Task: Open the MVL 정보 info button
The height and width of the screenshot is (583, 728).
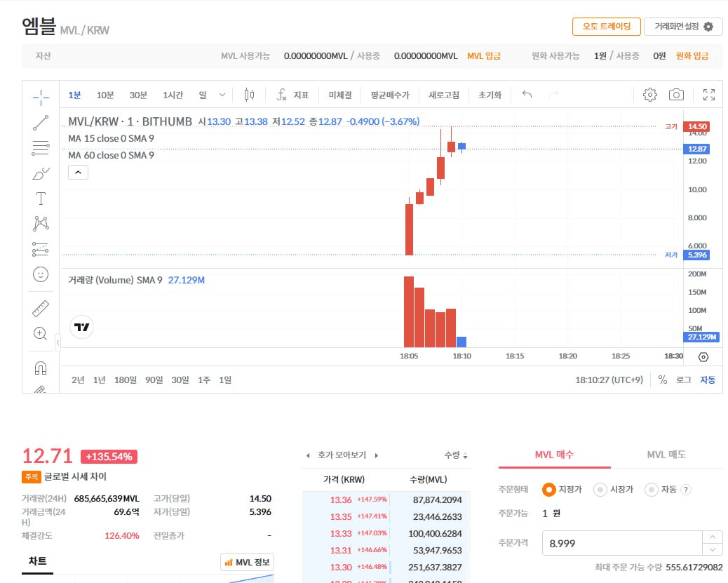Action: pyautogui.click(x=248, y=562)
